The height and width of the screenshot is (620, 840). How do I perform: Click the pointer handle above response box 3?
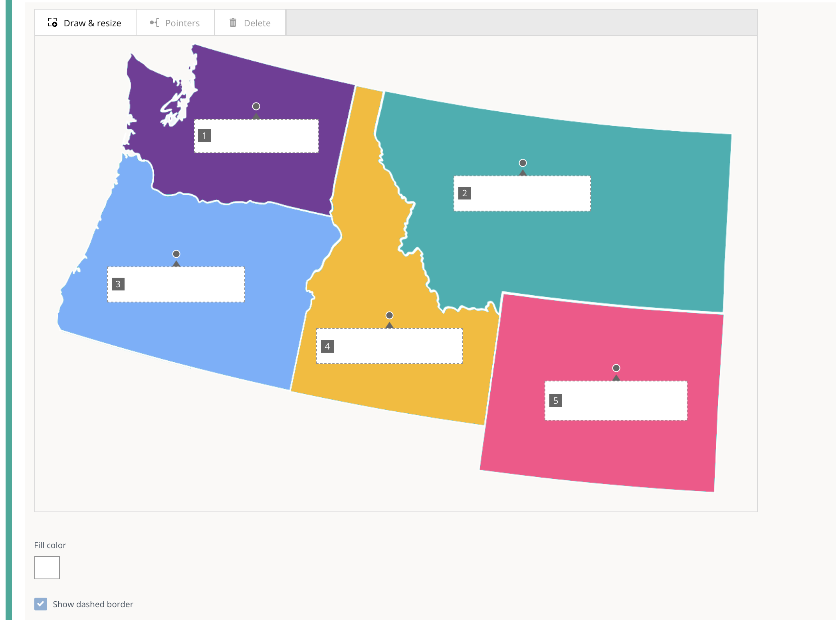click(176, 254)
